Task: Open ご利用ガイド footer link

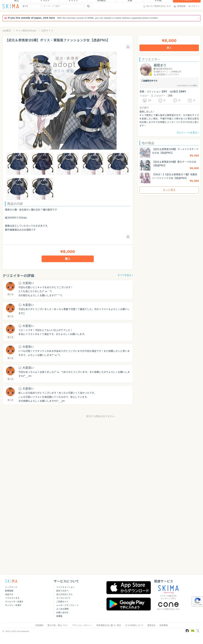Action: point(62,602)
